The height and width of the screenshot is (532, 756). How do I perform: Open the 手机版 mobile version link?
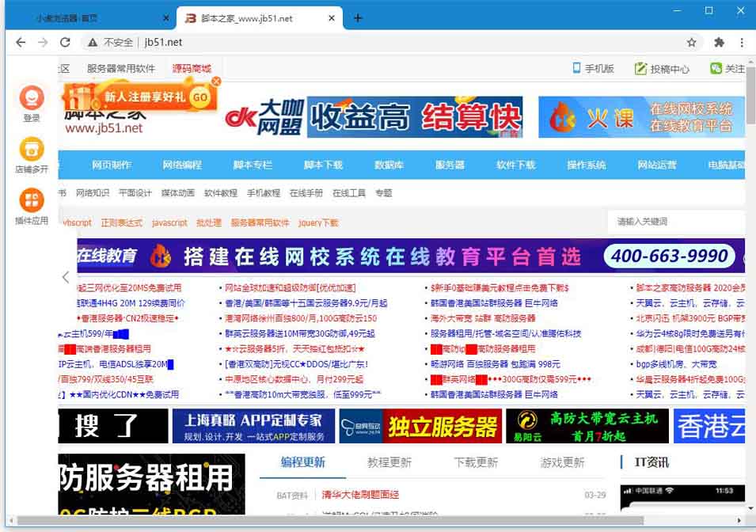[x=593, y=69]
